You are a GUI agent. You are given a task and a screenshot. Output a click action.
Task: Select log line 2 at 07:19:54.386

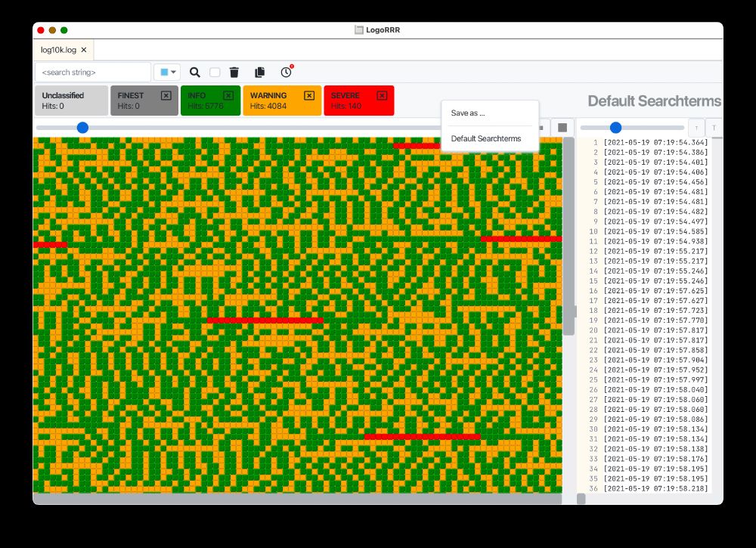pos(645,152)
